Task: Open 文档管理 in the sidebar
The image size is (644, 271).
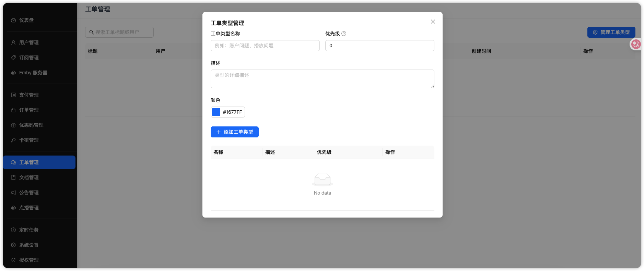Action: [29, 177]
